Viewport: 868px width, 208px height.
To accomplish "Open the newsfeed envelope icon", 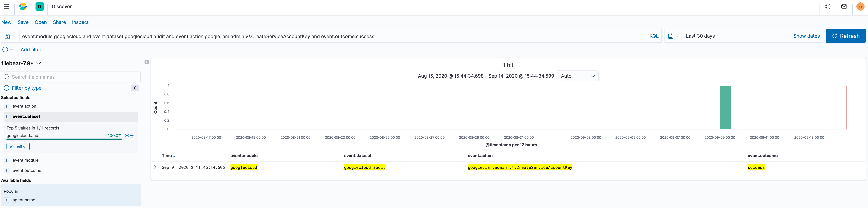I will [844, 6].
